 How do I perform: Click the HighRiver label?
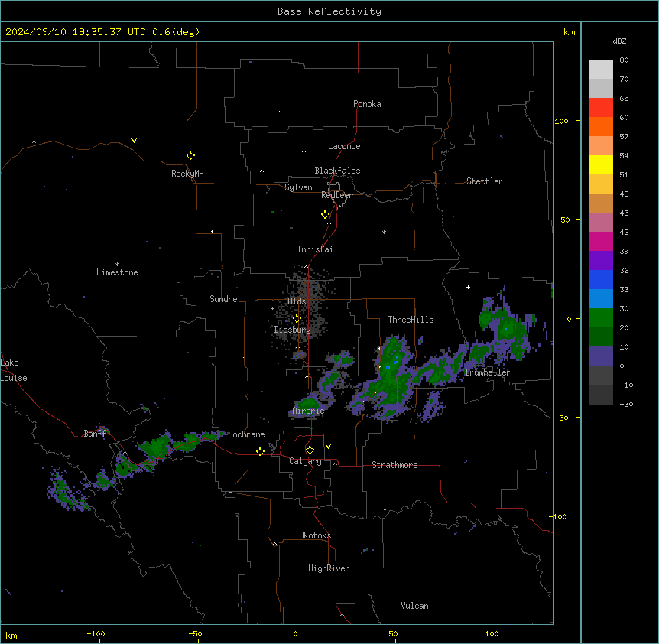pyautogui.click(x=329, y=568)
